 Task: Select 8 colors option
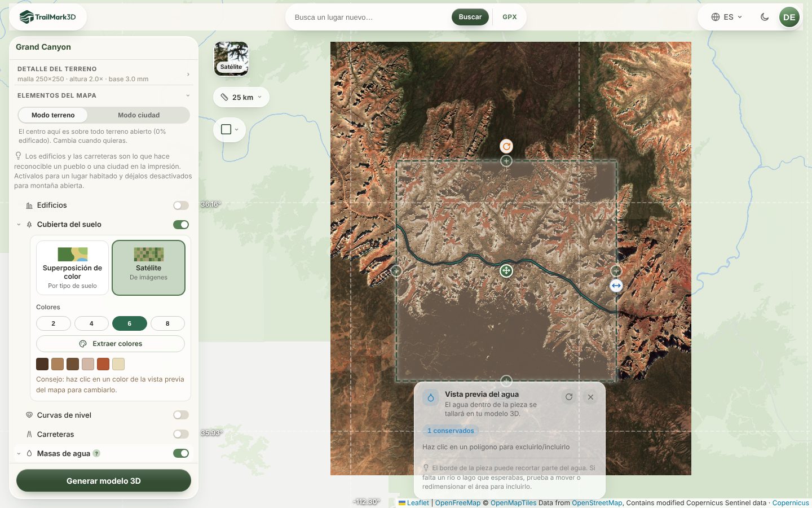click(167, 323)
